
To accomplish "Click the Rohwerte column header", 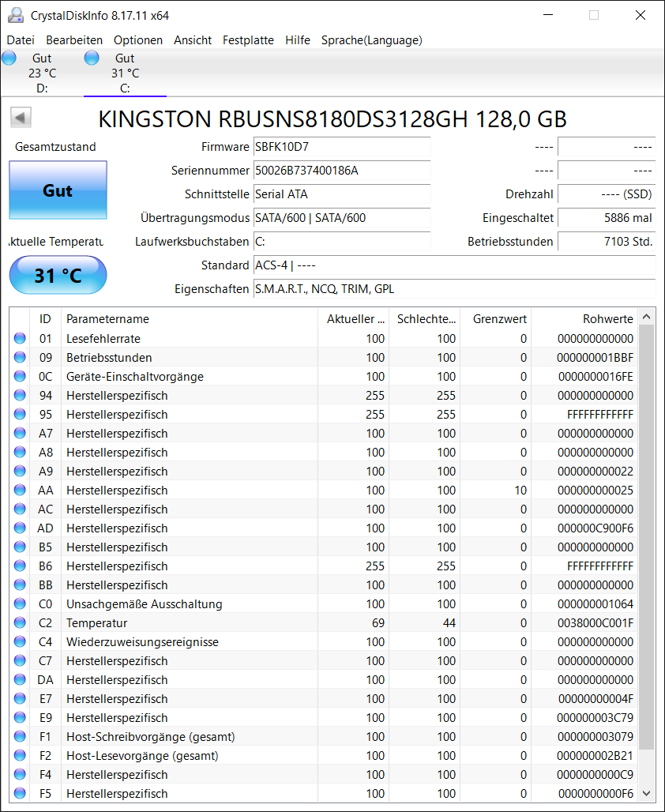I will coord(585,319).
